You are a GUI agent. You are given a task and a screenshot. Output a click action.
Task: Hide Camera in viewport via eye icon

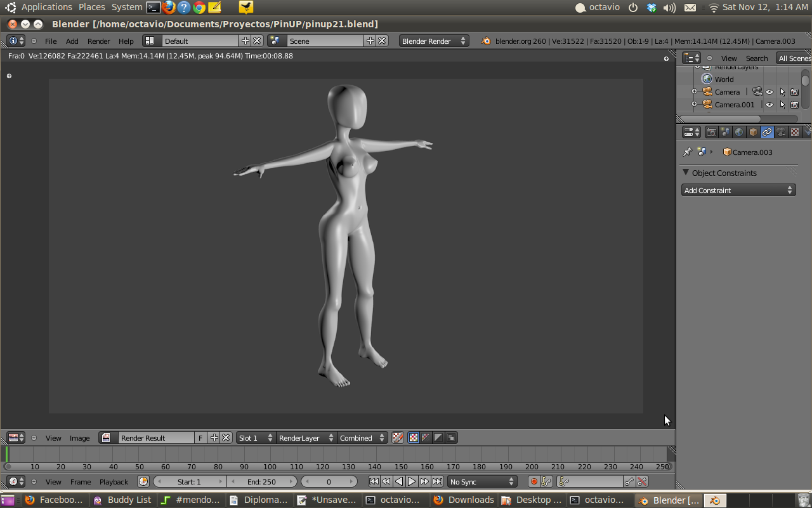pyautogui.click(x=769, y=92)
